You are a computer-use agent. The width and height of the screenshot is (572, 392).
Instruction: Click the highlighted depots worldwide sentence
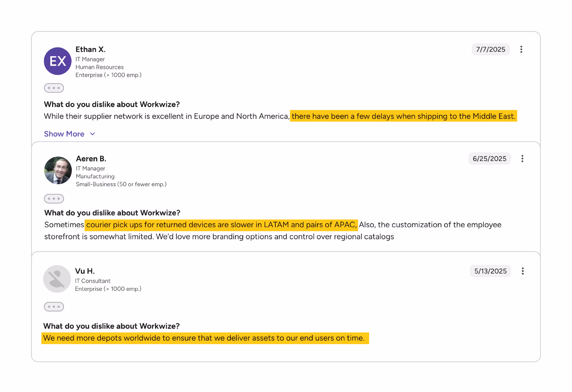pos(205,338)
